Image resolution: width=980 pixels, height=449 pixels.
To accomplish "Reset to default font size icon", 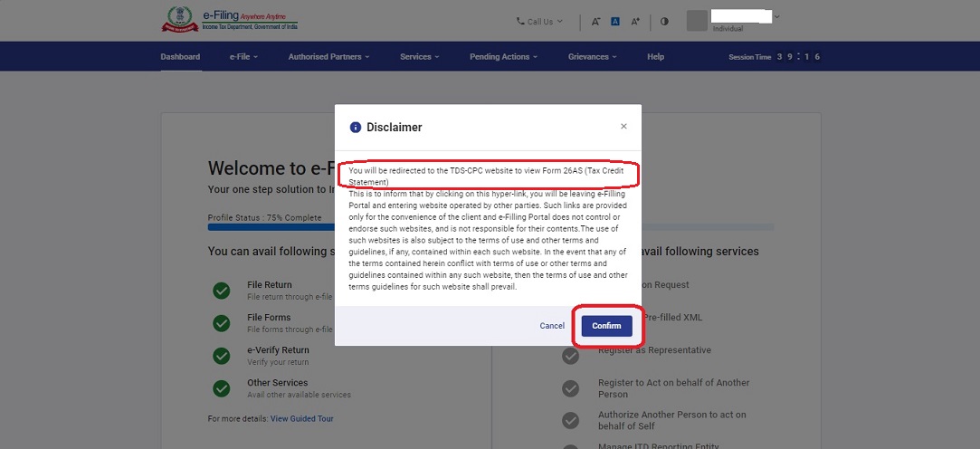I will 615,21.
